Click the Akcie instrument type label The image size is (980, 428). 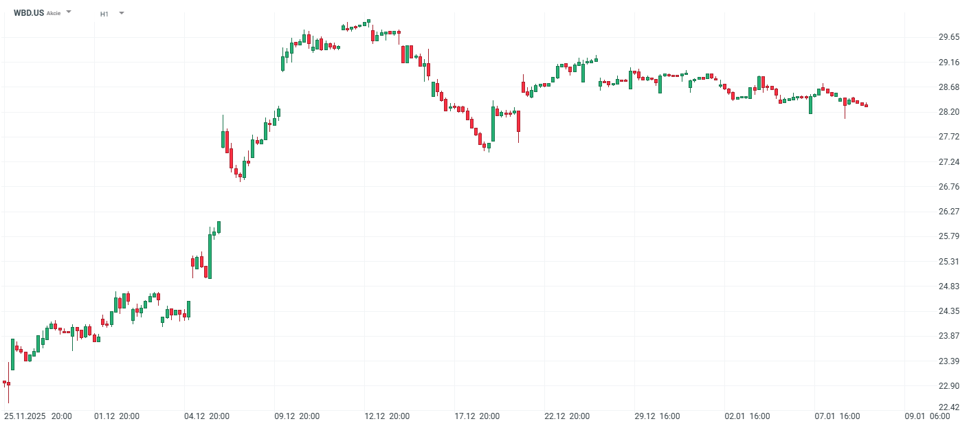(54, 14)
